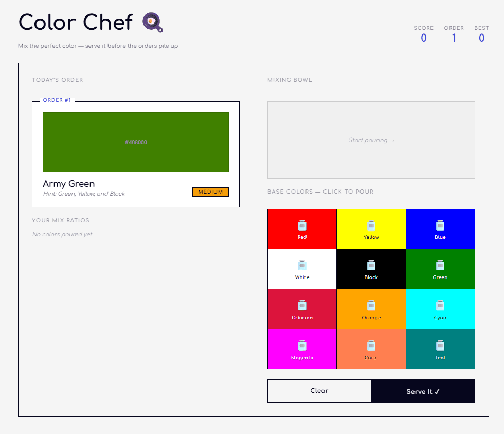Image resolution: width=504 pixels, height=434 pixels.
Task: Pour the Black paint jar
Action: coord(371,268)
